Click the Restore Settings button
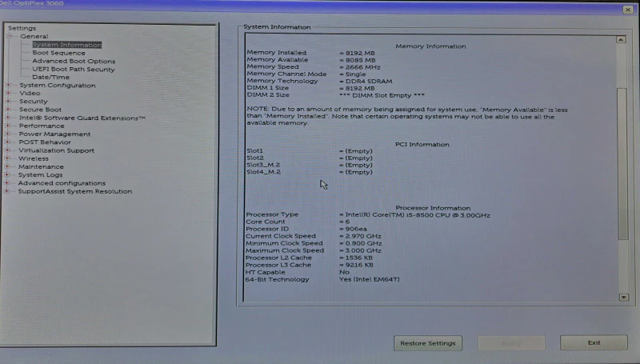Viewport: 640px width, 364px height. 428,343
